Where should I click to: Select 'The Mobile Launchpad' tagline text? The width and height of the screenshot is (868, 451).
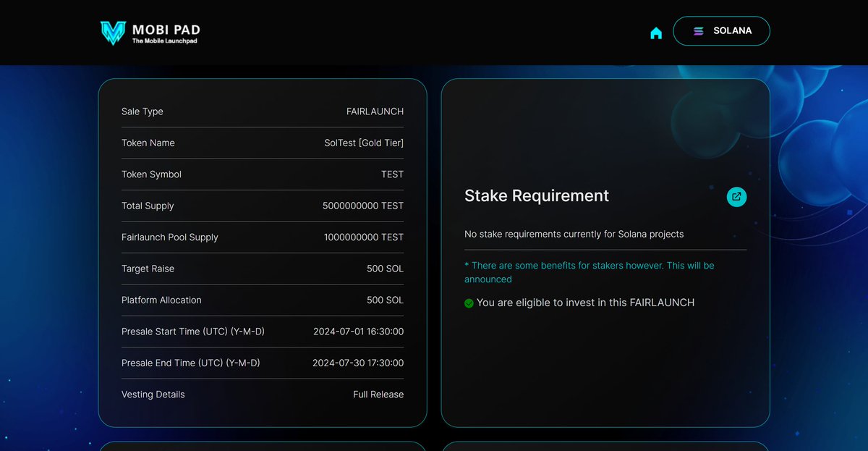point(164,41)
